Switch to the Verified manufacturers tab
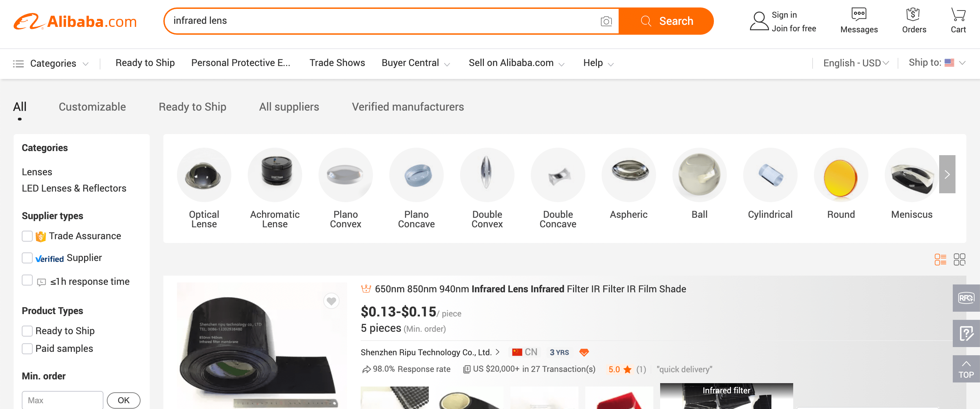Screen dimensions: 980x409 407,107
